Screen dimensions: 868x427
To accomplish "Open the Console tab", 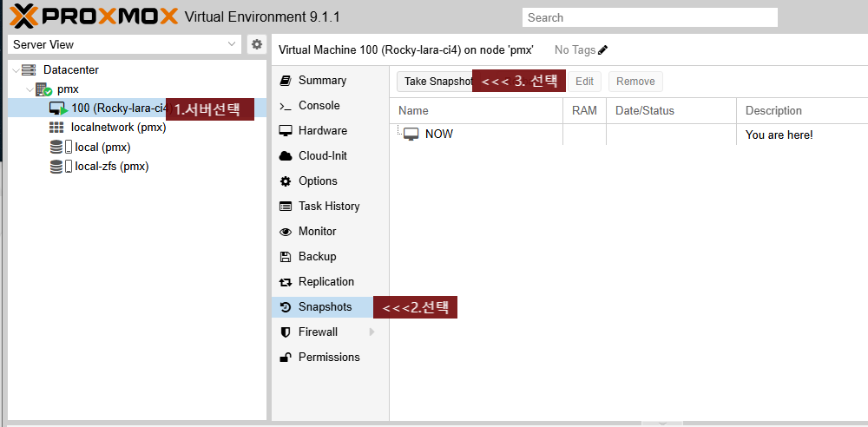I will coord(331,106).
